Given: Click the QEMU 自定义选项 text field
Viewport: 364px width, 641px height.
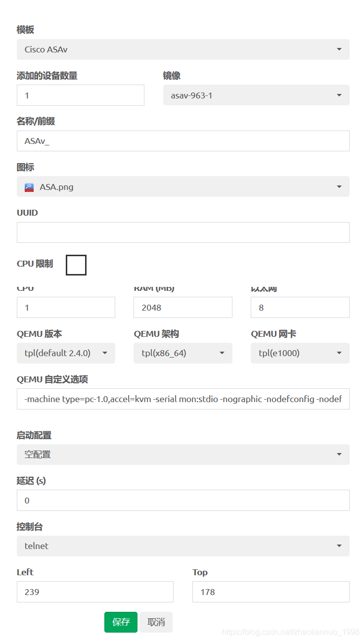Looking at the screenshot, I should point(183,399).
